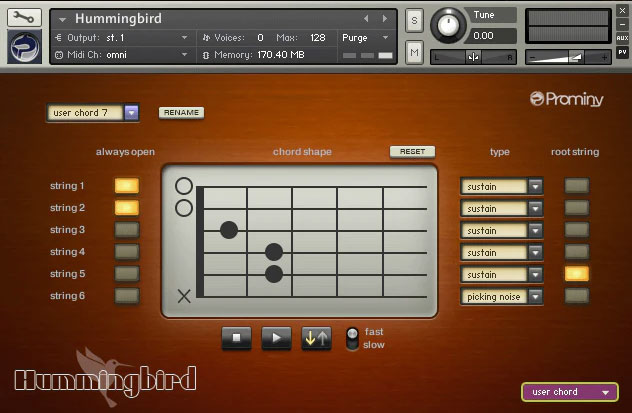Enable always open for string 4
Viewport: 632px width, 413px height.
127,252
